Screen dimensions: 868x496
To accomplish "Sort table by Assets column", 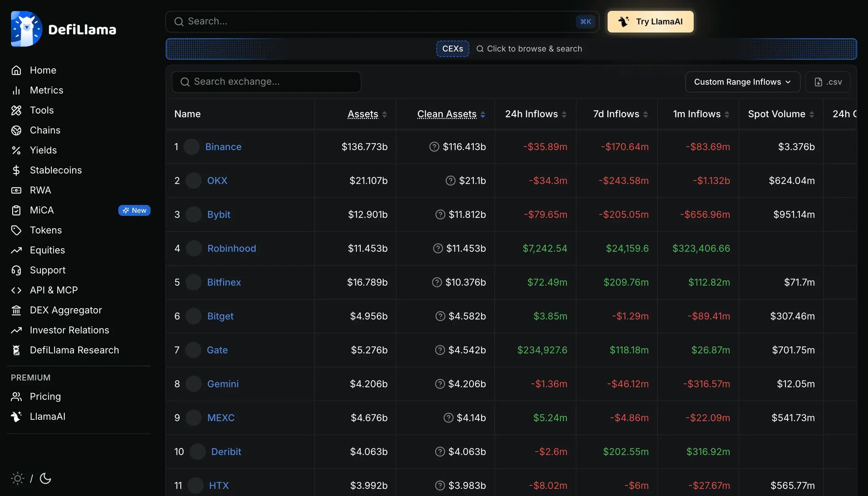I will coord(367,114).
